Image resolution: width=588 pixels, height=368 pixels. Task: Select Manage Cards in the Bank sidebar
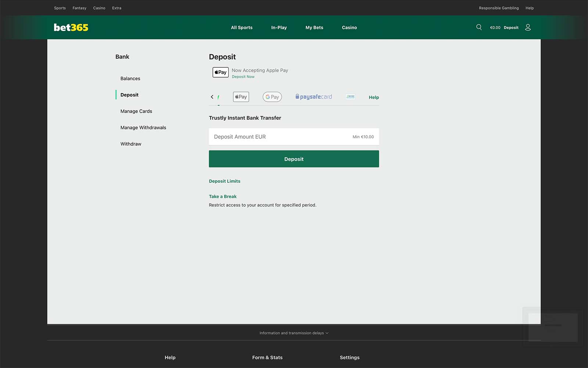(136, 111)
